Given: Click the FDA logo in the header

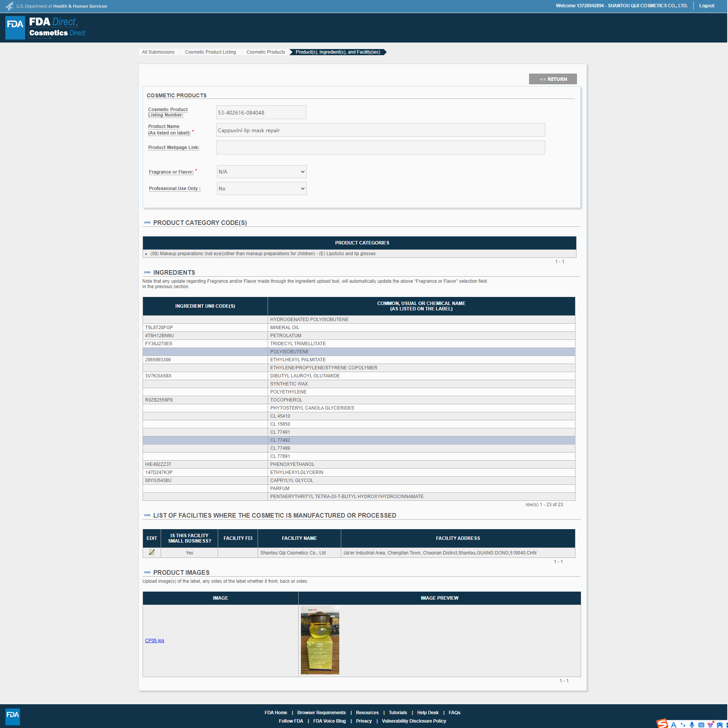Looking at the screenshot, I should click(x=15, y=28).
